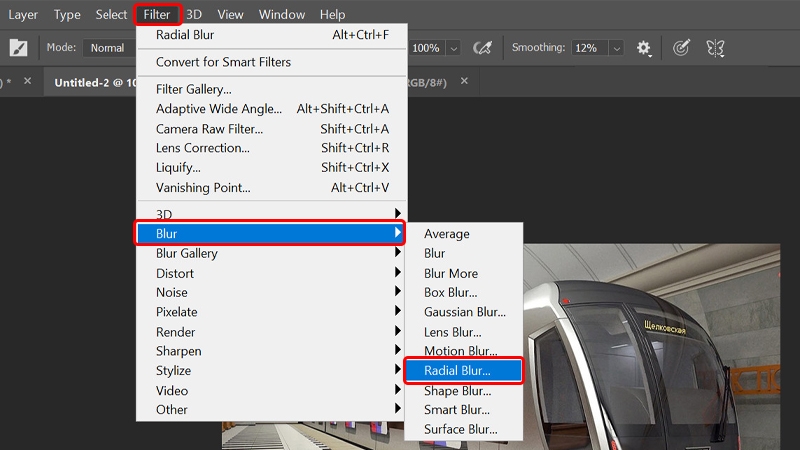
Task: Open the 3D menu in the menu bar
Action: [x=194, y=14]
